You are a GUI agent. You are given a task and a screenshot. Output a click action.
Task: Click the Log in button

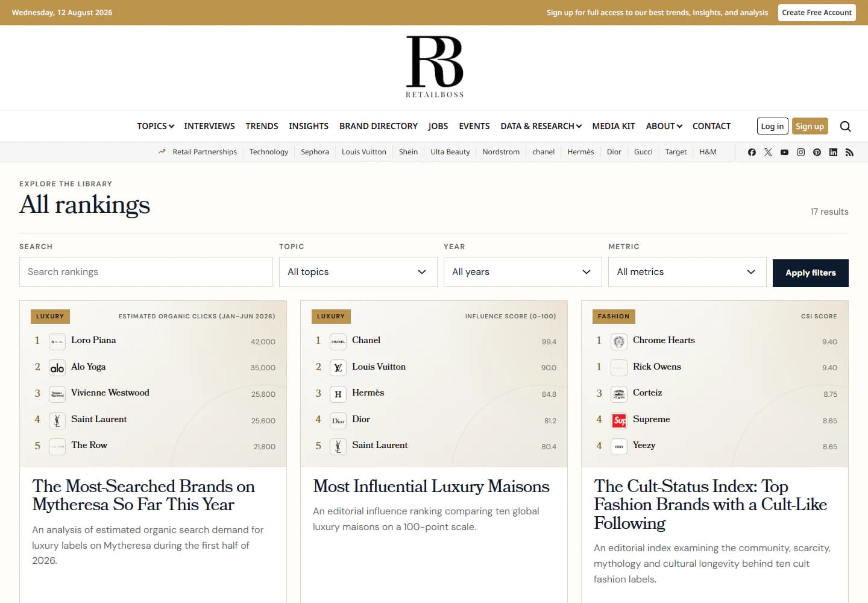[x=772, y=126]
